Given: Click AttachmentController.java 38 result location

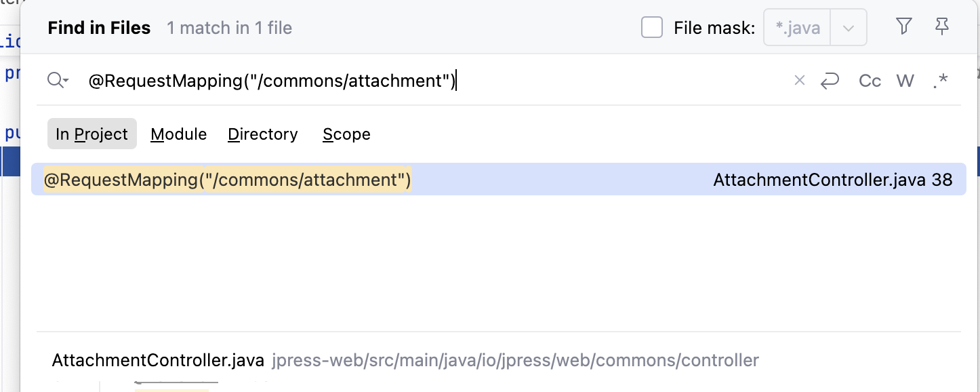Looking at the screenshot, I should (x=832, y=180).
